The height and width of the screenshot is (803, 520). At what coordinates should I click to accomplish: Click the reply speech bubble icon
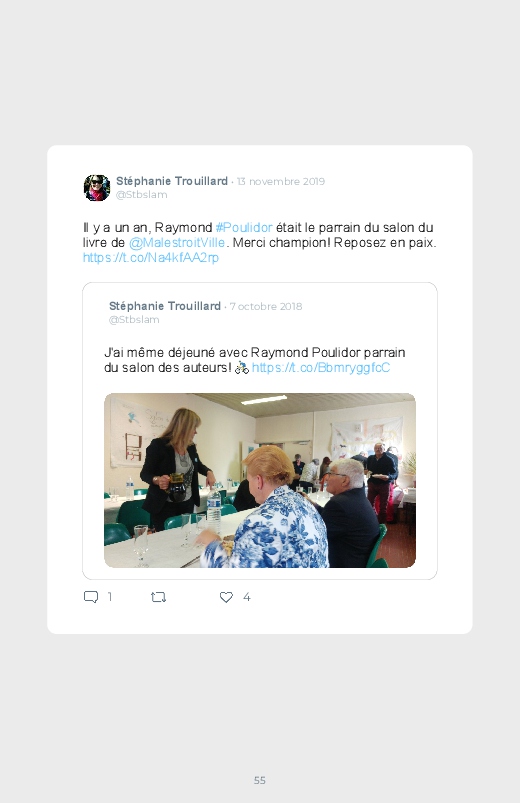point(91,597)
